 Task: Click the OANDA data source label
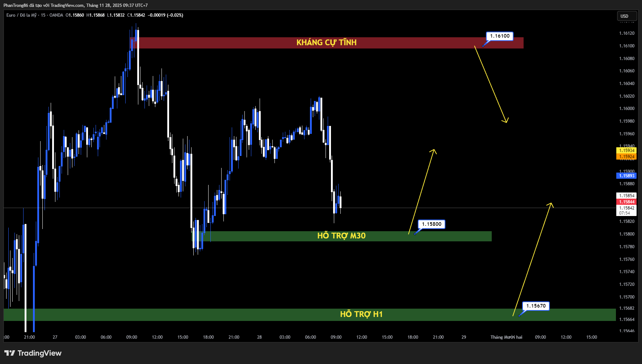(x=56, y=15)
